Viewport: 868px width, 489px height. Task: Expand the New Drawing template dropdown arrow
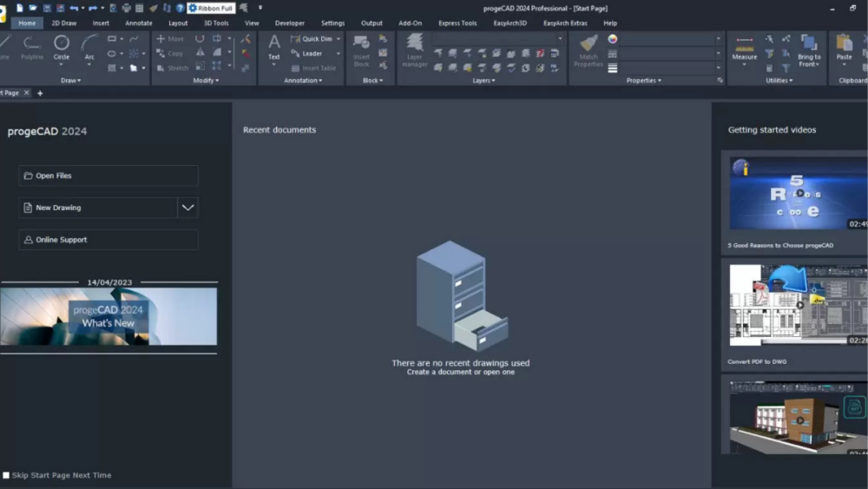click(188, 208)
